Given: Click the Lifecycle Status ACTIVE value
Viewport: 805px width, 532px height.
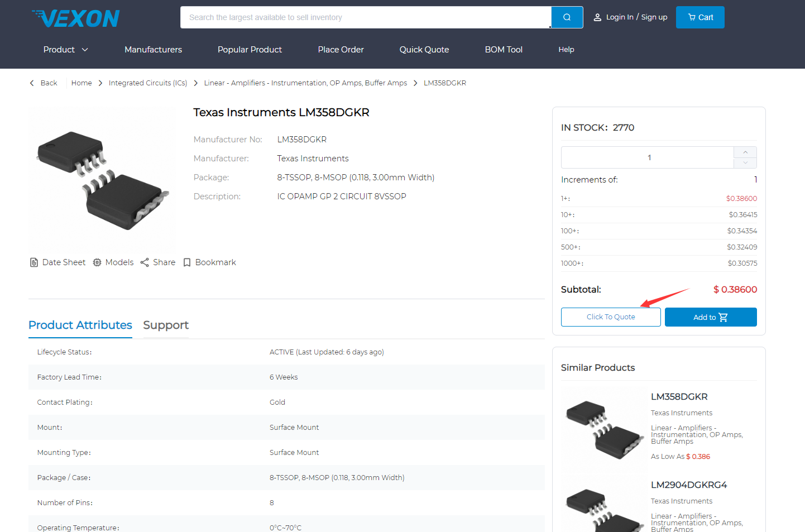Looking at the screenshot, I should 327,352.
